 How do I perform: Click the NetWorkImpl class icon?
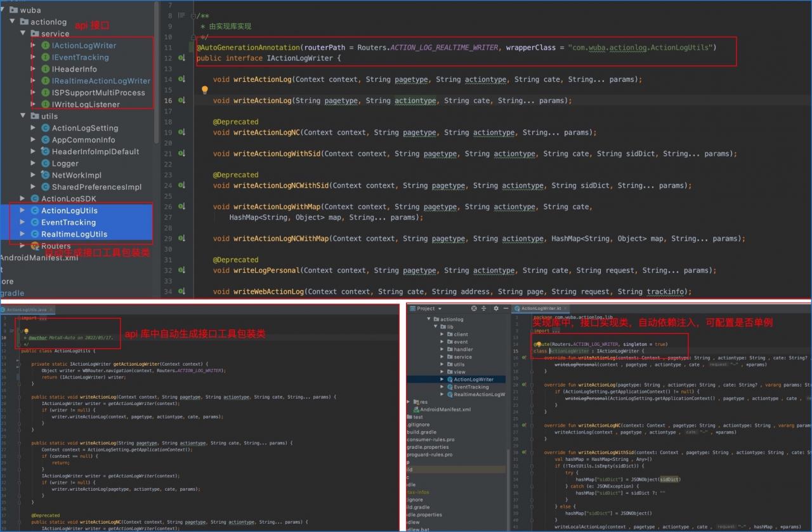click(46, 175)
